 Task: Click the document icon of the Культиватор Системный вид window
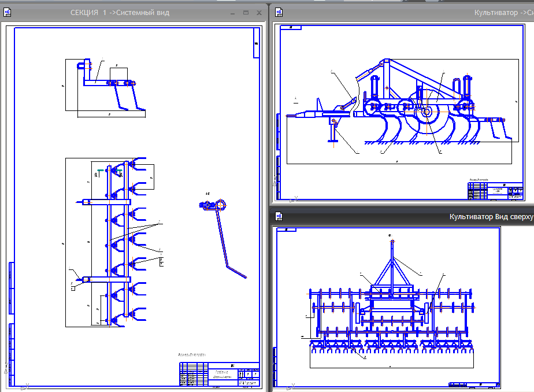(279, 13)
